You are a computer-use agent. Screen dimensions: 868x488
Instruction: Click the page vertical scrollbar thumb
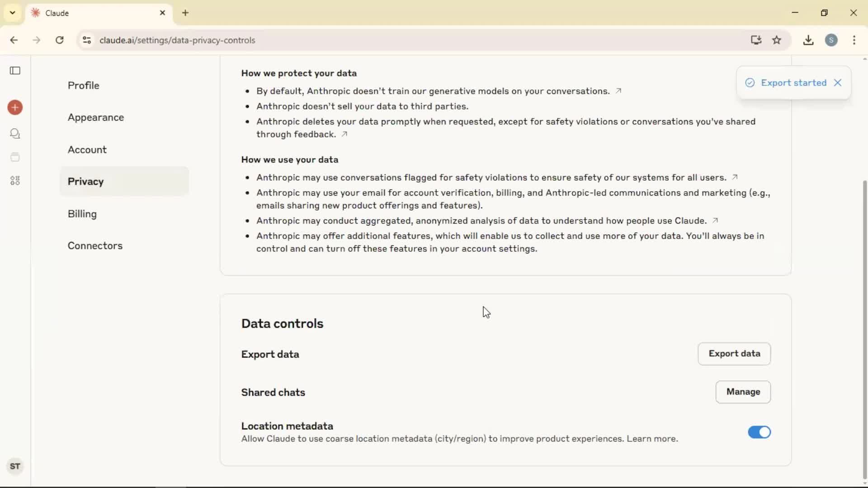tap(864, 330)
